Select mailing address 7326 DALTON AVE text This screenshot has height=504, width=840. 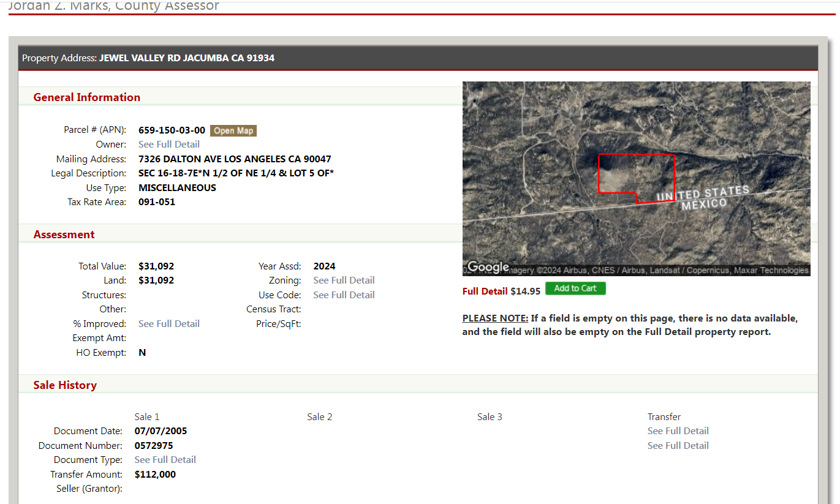coord(235,159)
